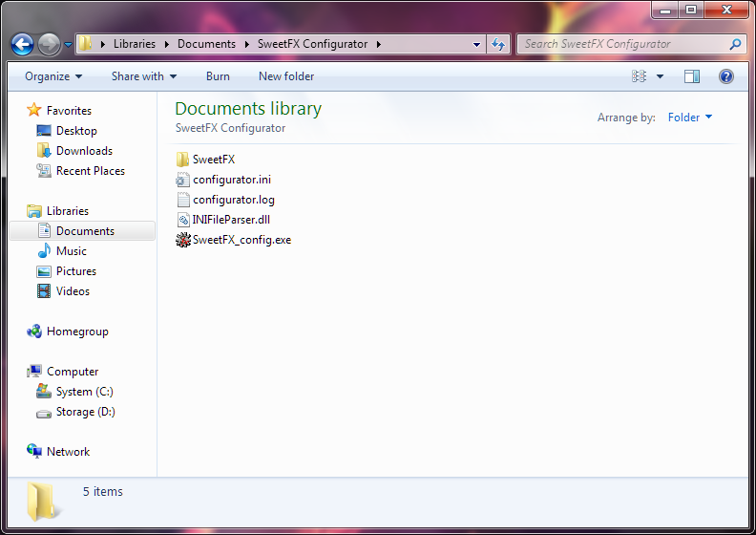Screen dimensions: 756x535
Task: Refresh the folder view
Action: pos(498,44)
